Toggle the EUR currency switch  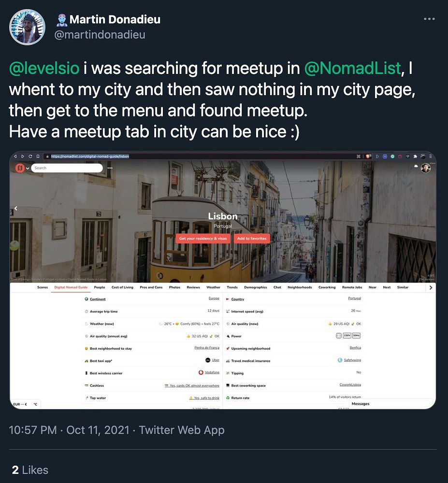(20, 404)
